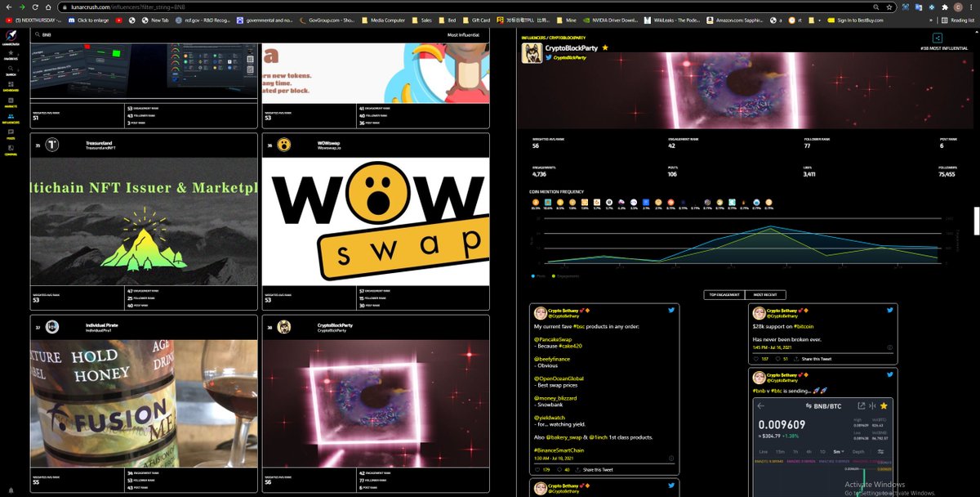The height and width of the screenshot is (497, 980).
Task: Open Feeds in the left sidebar
Action: click(x=11, y=135)
